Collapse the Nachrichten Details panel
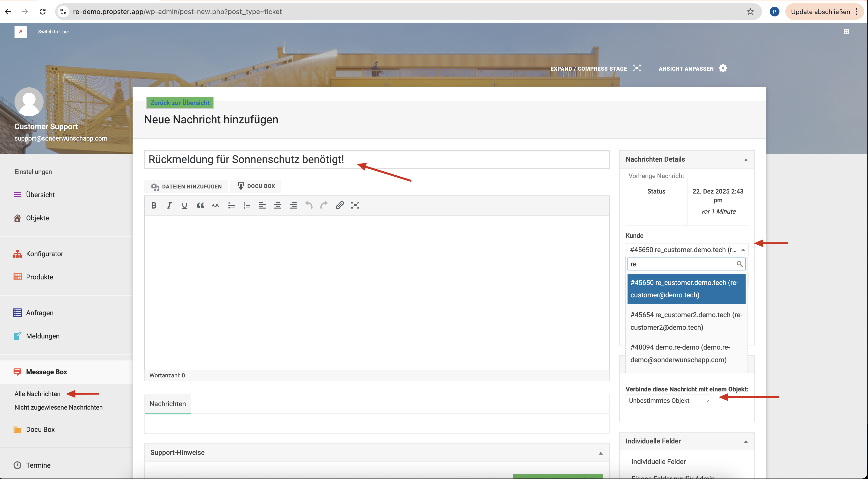Image resolution: width=868 pixels, height=479 pixels. click(746, 160)
